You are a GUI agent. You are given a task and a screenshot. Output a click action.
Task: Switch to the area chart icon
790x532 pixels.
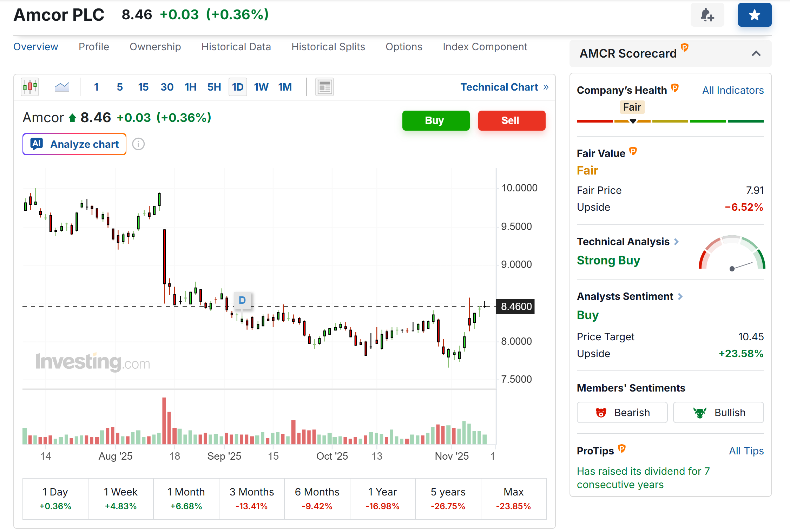[x=62, y=87]
